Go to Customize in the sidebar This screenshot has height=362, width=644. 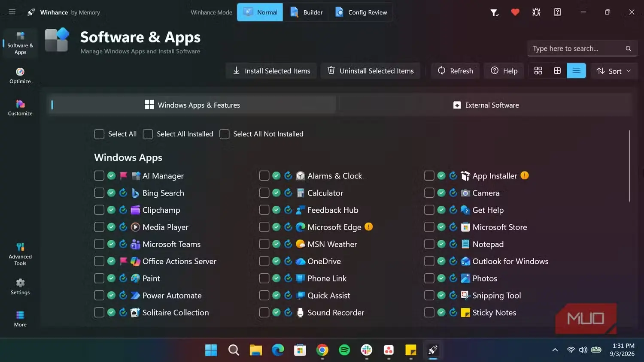[x=20, y=108]
